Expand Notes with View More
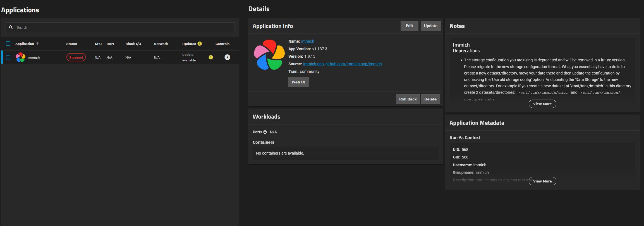This screenshot has height=226, width=644. click(542, 104)
